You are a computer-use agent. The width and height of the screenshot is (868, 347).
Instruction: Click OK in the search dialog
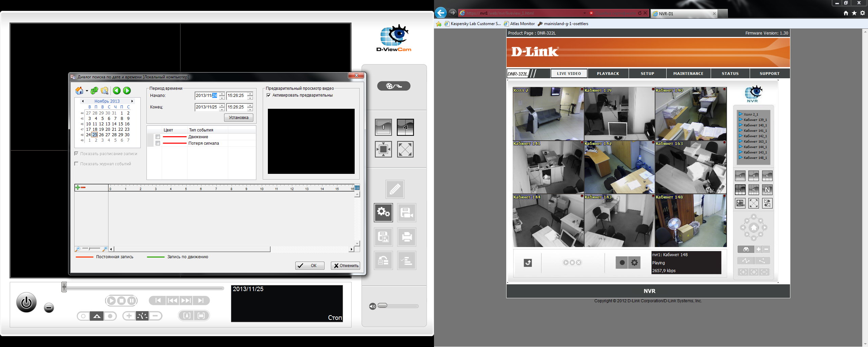pos(310,266)
